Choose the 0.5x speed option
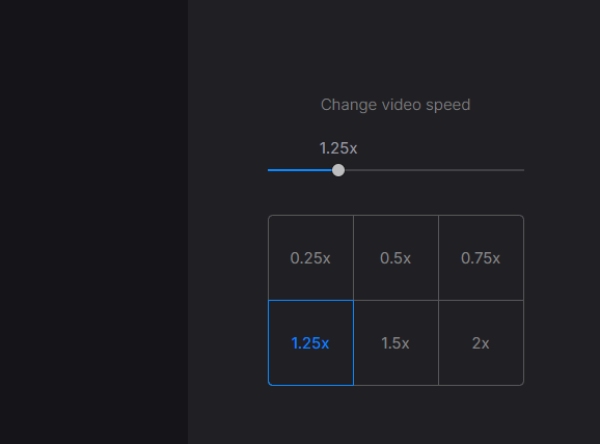The image size is (600, 444). coord(396,258)
